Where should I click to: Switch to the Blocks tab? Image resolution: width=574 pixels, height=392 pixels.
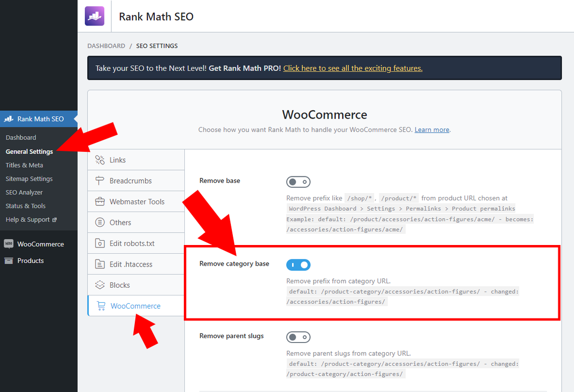click(136, 285)
